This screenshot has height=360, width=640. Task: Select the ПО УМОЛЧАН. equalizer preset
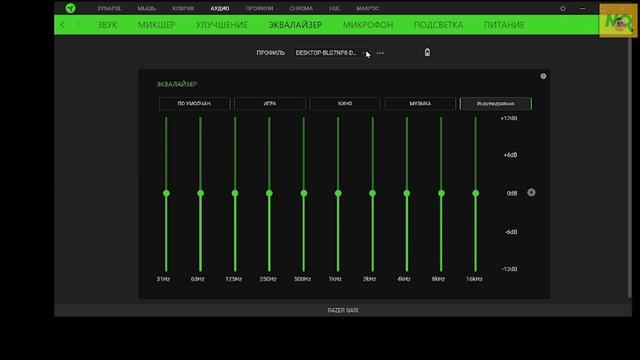tap(194, 104)
